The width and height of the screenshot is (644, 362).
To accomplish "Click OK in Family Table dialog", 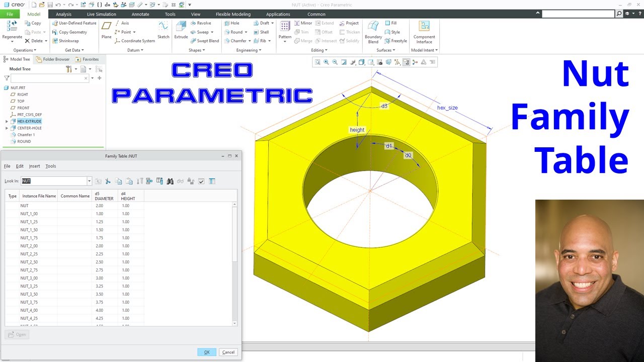I will pos(207,352).
